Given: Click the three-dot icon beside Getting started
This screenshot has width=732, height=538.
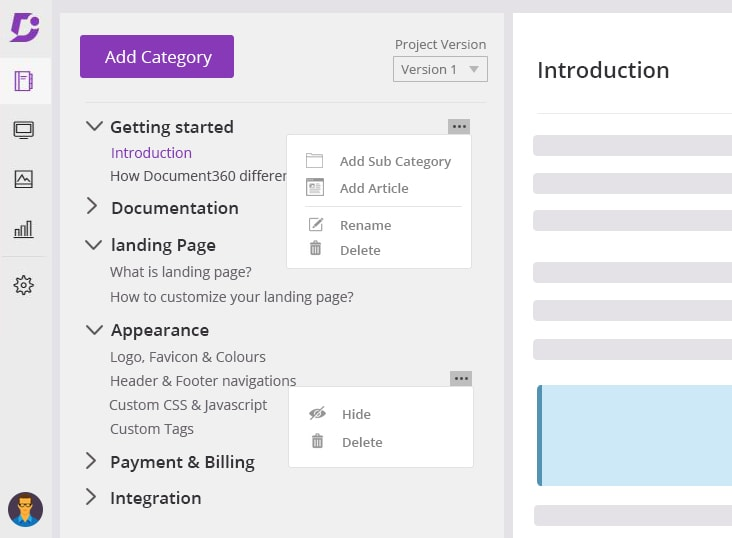Looking at the screenshot, I should click(459, 127).
